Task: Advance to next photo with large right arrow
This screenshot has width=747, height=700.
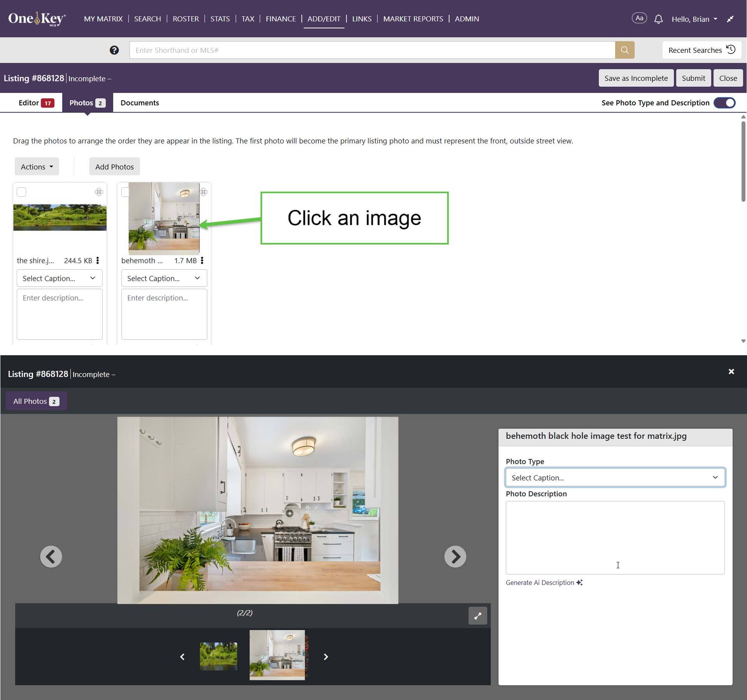Action: coord(455,556)
